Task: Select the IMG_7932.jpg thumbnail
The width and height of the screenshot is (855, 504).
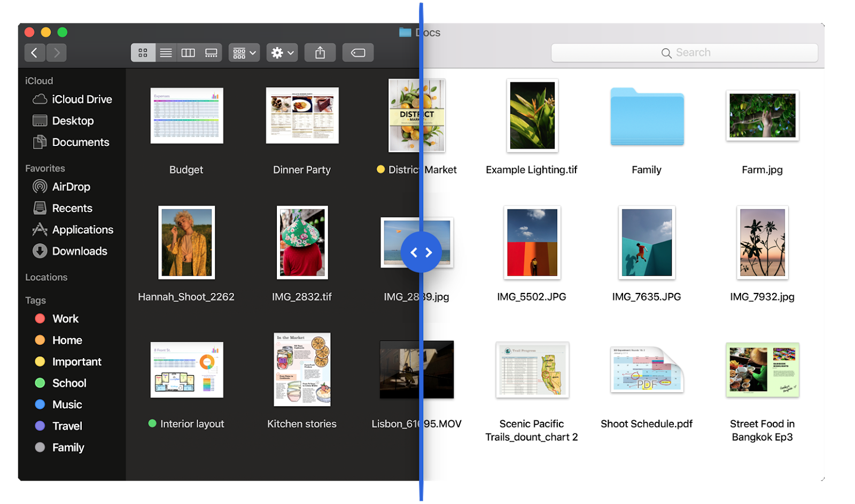Action: click(762, 243)
